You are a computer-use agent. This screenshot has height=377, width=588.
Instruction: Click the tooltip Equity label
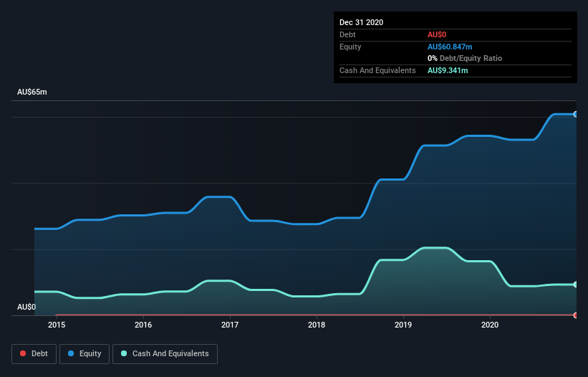(350, 47)
